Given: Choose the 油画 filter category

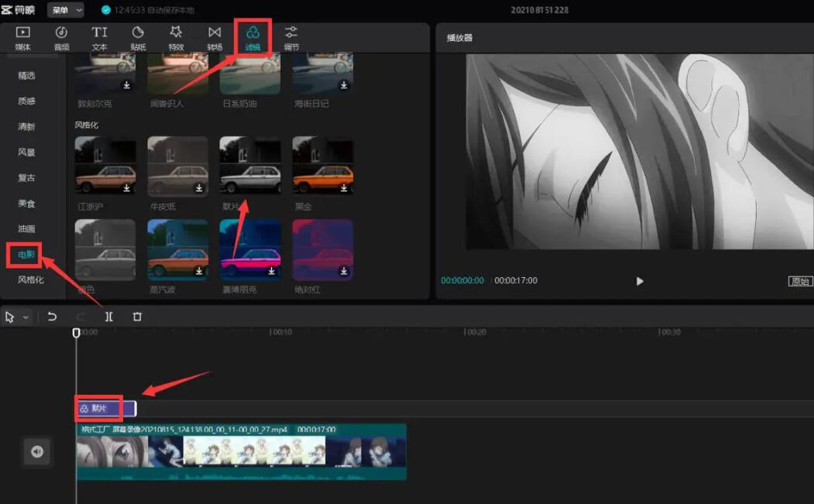Looking at the screenshot, I should (x=26, y=228).
